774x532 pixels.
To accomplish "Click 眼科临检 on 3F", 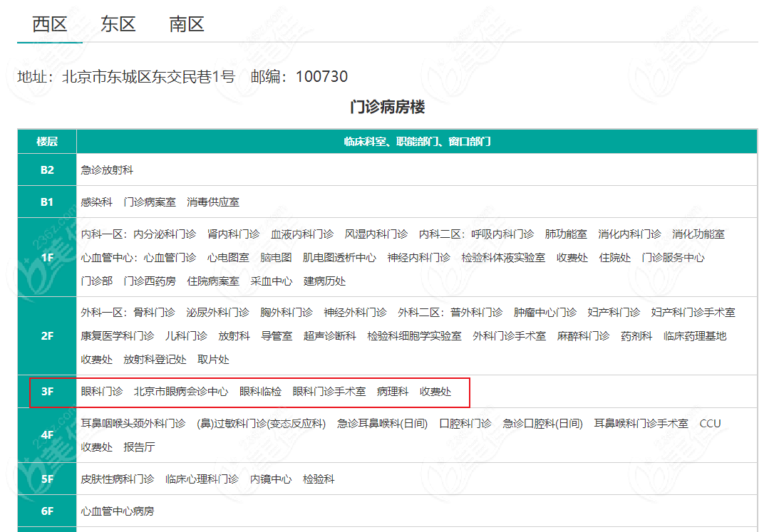I will pyautogui.click(x=261, y=392).
